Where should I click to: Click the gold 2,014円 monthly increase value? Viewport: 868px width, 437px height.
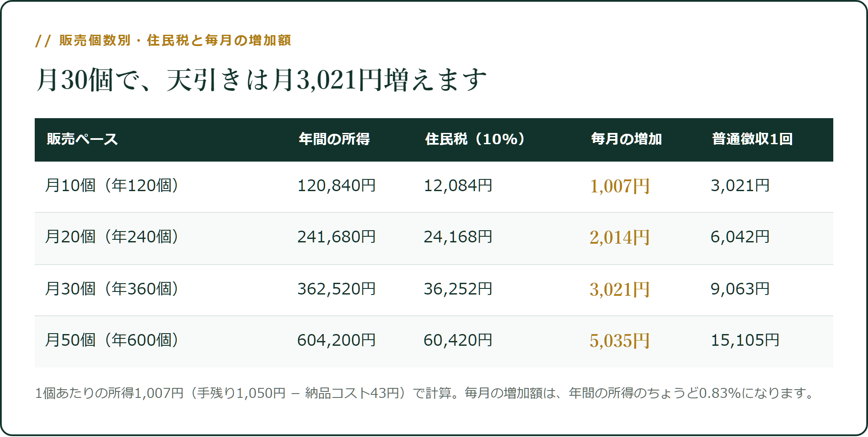click(620, 237)
